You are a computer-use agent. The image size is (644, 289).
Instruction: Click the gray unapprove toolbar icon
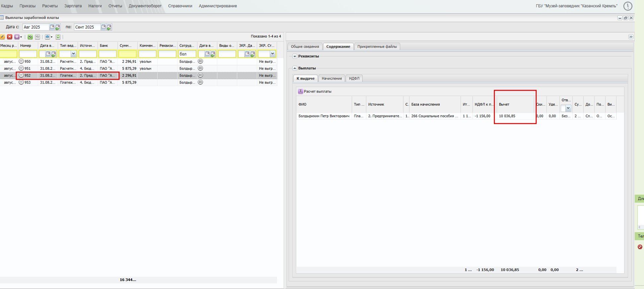click(37, 37)
